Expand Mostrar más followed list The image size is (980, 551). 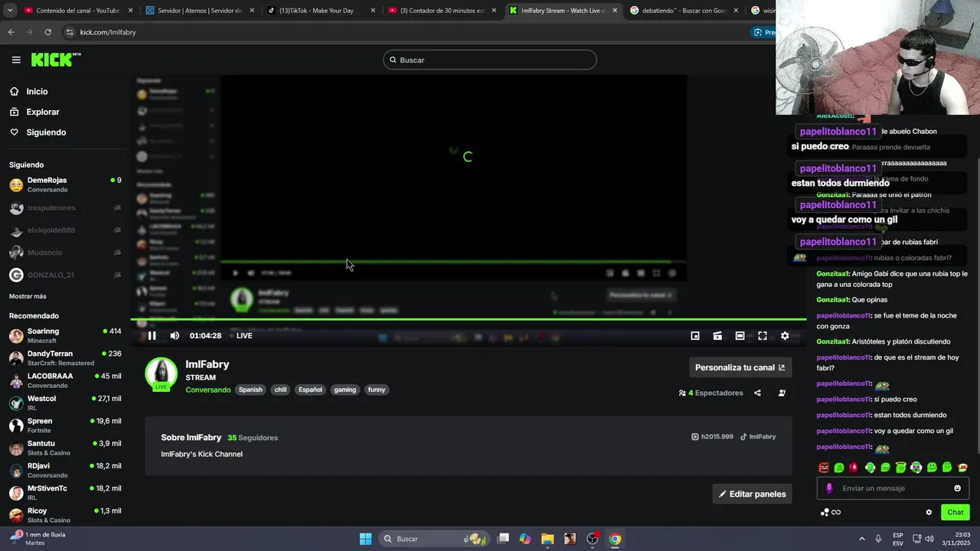pyautogui.click(x=28, y=296)
